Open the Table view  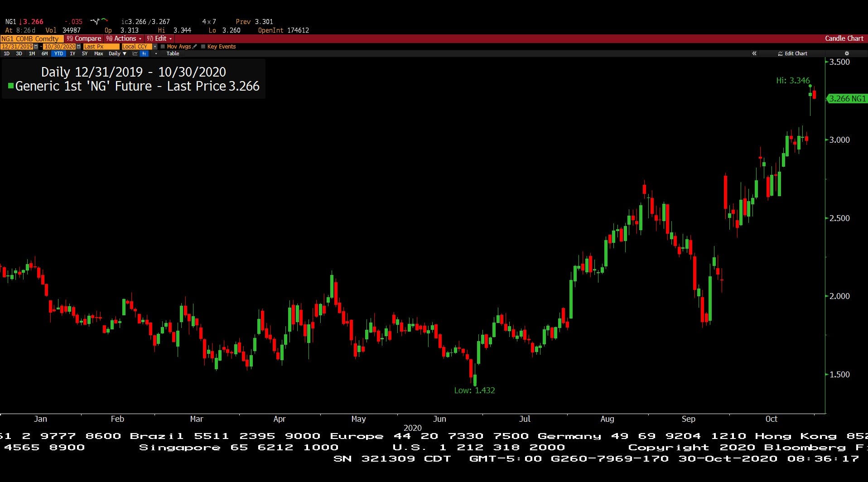point(173,53)
